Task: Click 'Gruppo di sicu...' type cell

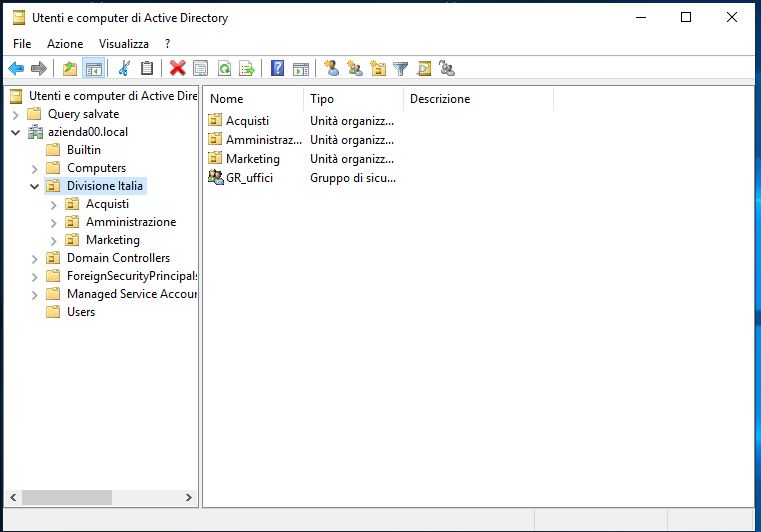Action: (353, 178)
